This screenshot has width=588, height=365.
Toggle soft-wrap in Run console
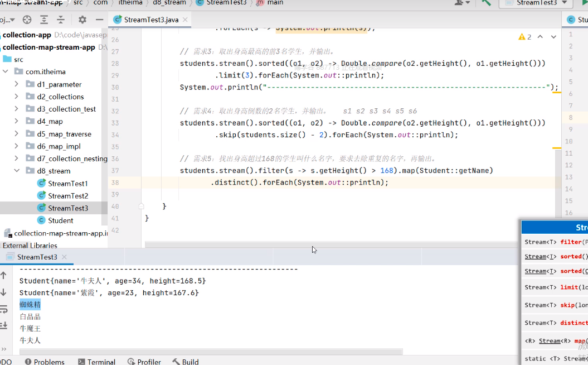click(x=4, y=309)
